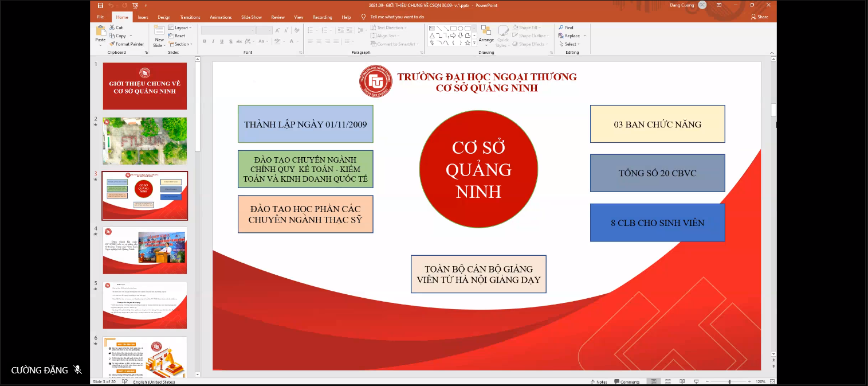
Task: Activate Format Painter
Action: [127, 44]
